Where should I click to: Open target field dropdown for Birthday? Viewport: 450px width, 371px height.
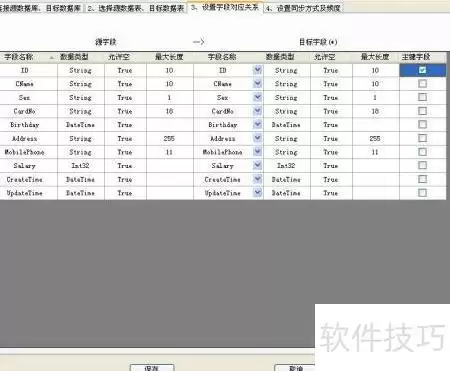pos(257,125)
